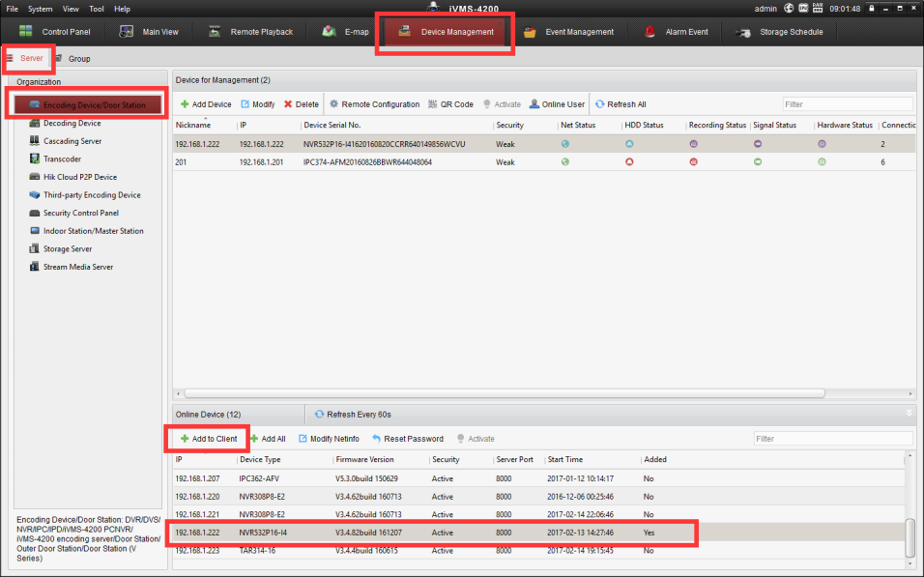Click the Online User button
The image size is (924, 577).
(x=557, y=104)
